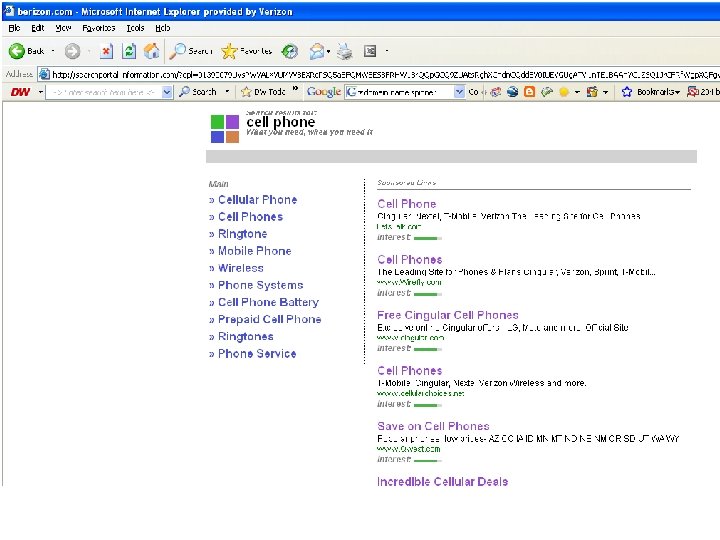Viewport: 720px width, 540px height.
Task: Click the Google toolbar search box
Action: coord(400,92)
